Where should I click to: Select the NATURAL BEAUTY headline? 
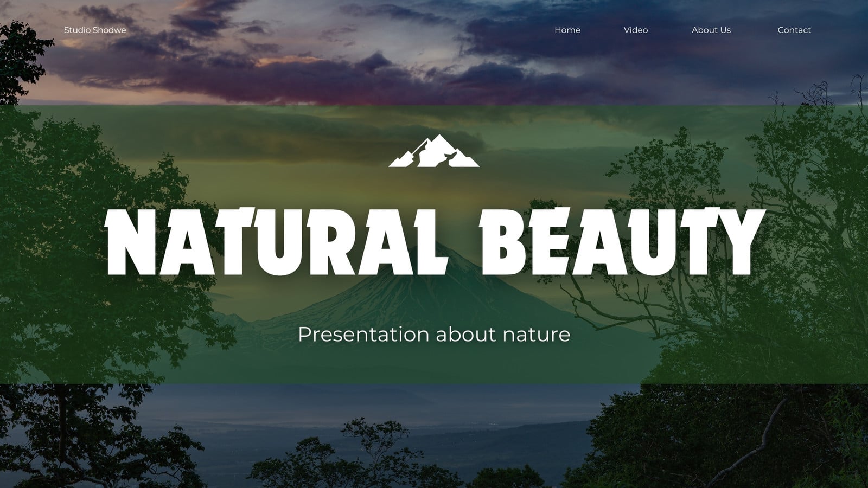[x=435, y=241]
